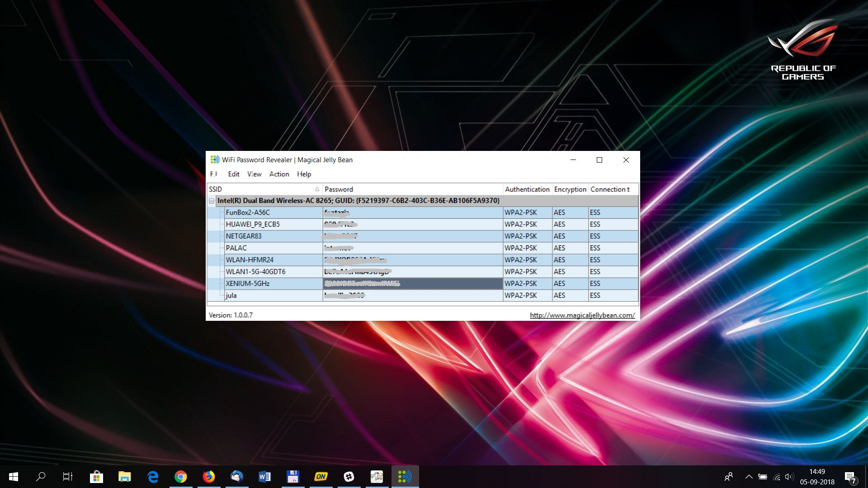This screenshot has width=868, height=488.
Task: Open File Explorer from the taskbar
Action: [x=124, y=477]
